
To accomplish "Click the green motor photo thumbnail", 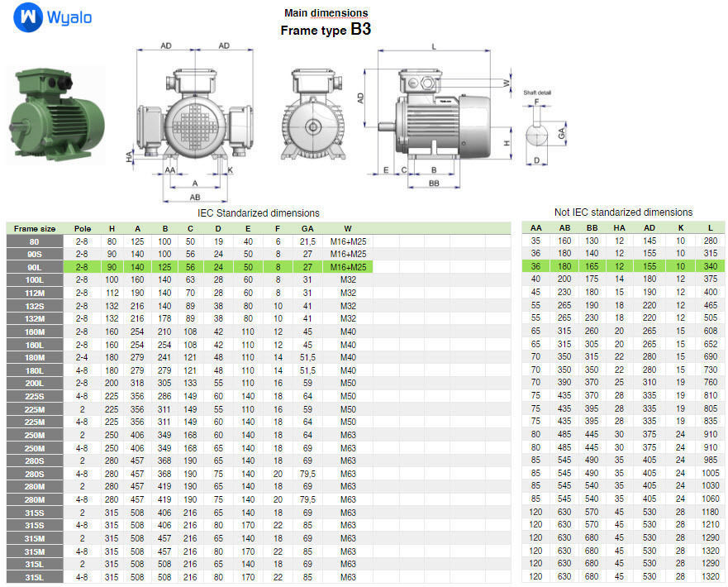I will [x=56, y=115].
